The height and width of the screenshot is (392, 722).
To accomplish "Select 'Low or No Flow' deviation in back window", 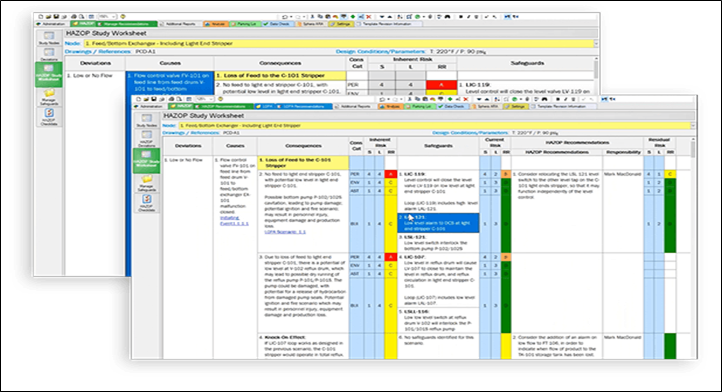I will pos(90,75).
